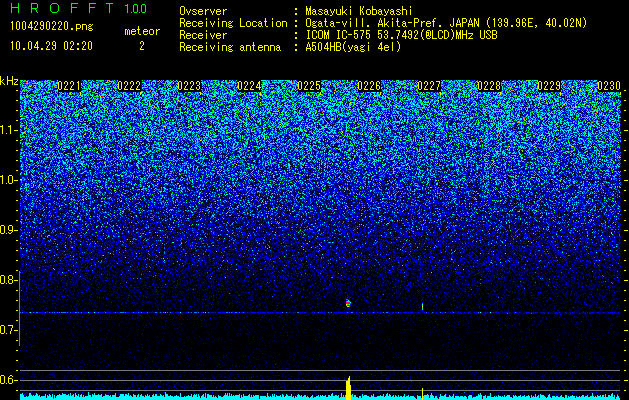Click the 0.6 kHz axis label
Viewport: 629px width, 400px height.
pos(9,380)
